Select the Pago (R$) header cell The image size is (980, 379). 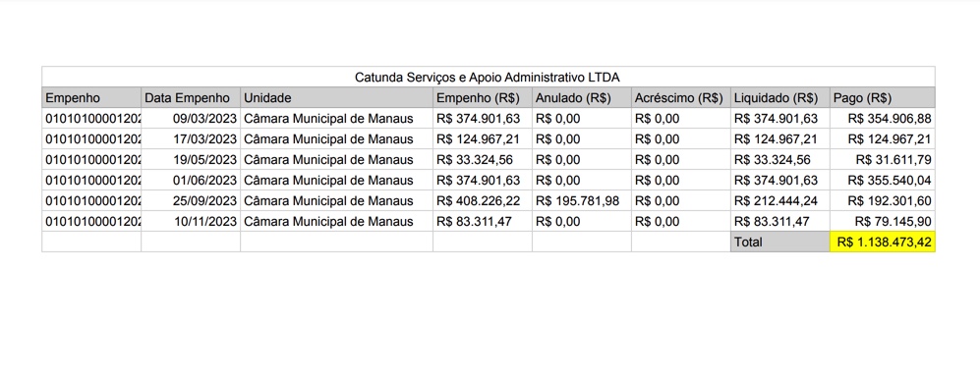pos(883,97)
